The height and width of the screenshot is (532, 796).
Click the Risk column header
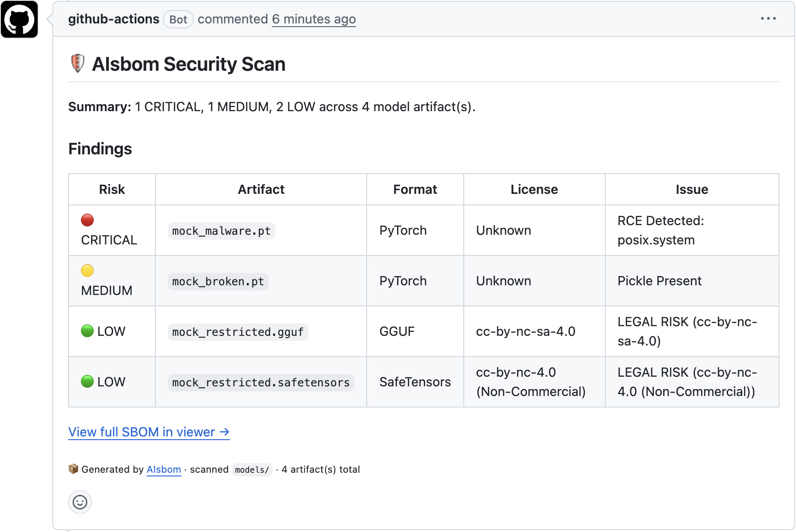[112, 189]
